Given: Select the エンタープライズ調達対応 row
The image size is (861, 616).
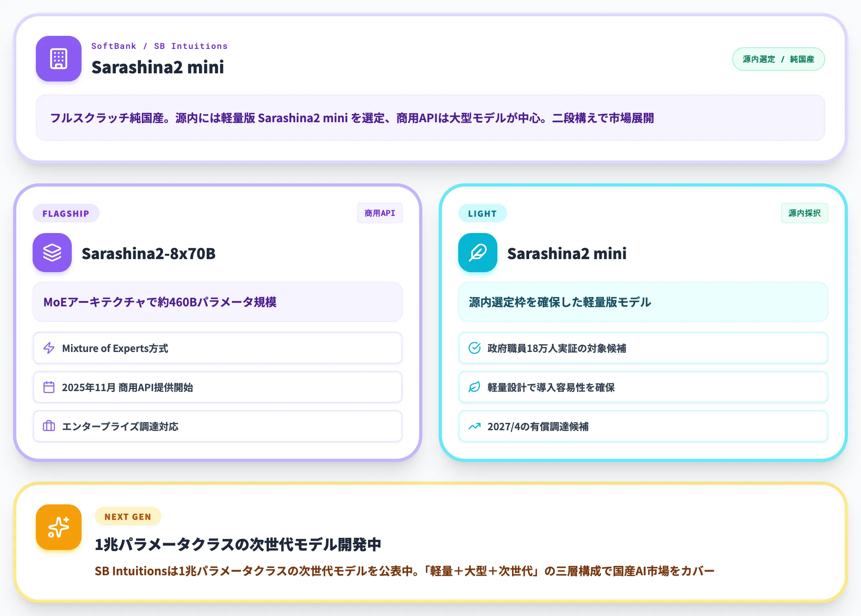Looking at the screenshot, I should [x=218, y=426].
